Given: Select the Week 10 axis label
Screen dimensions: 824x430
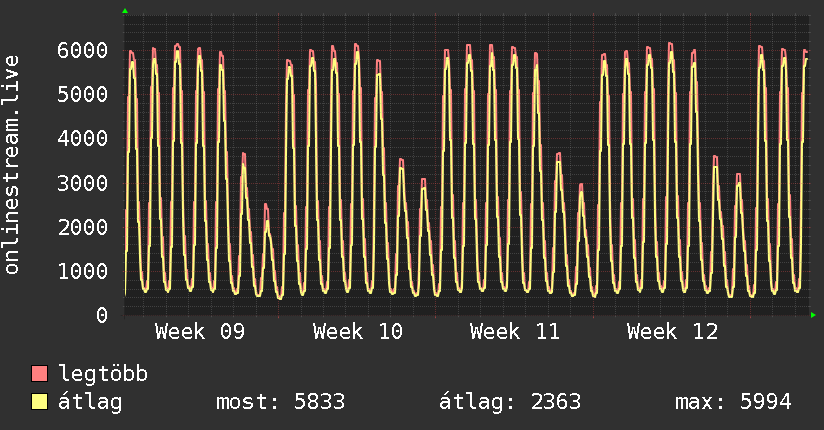Looking at the screenshot, I should pyautogui.click(x=358, y=332).
